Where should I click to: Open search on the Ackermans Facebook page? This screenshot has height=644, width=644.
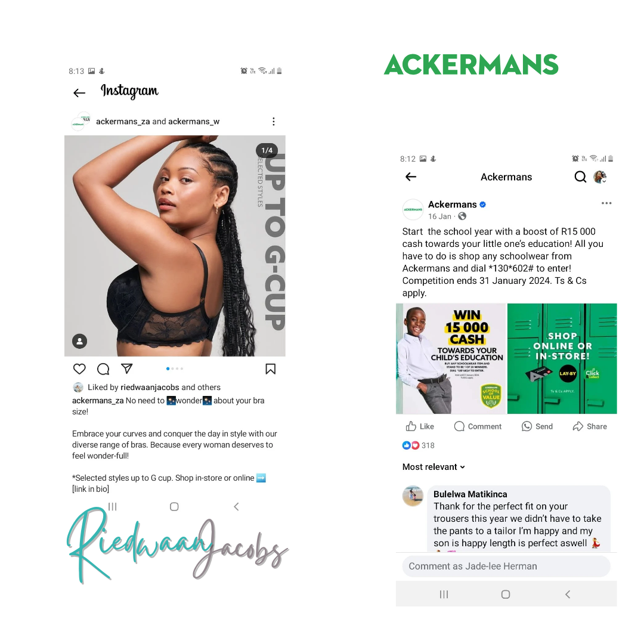580,177
